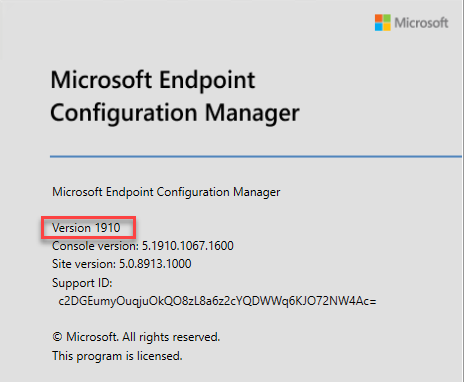Click 'All rights reserved.' text
Image resolution: width=464 pixels, height=382 pixels.
click(171, 337)
